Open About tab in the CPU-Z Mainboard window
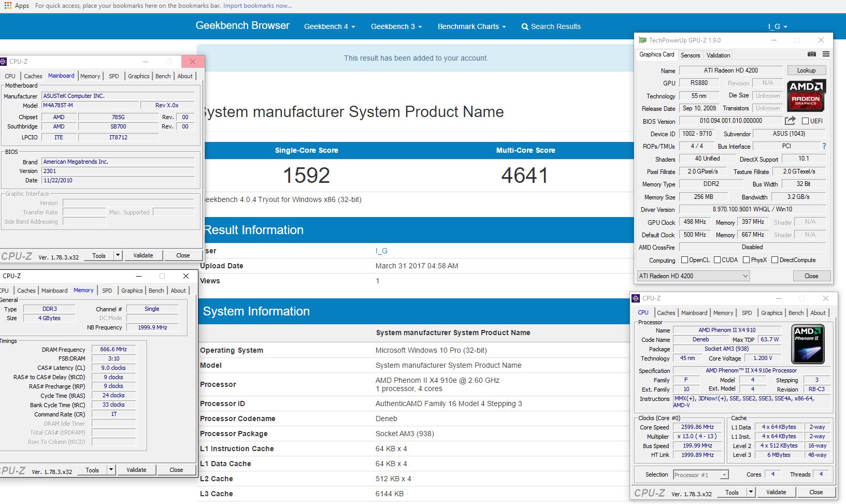The image size is (846, 504). (185, 76)
